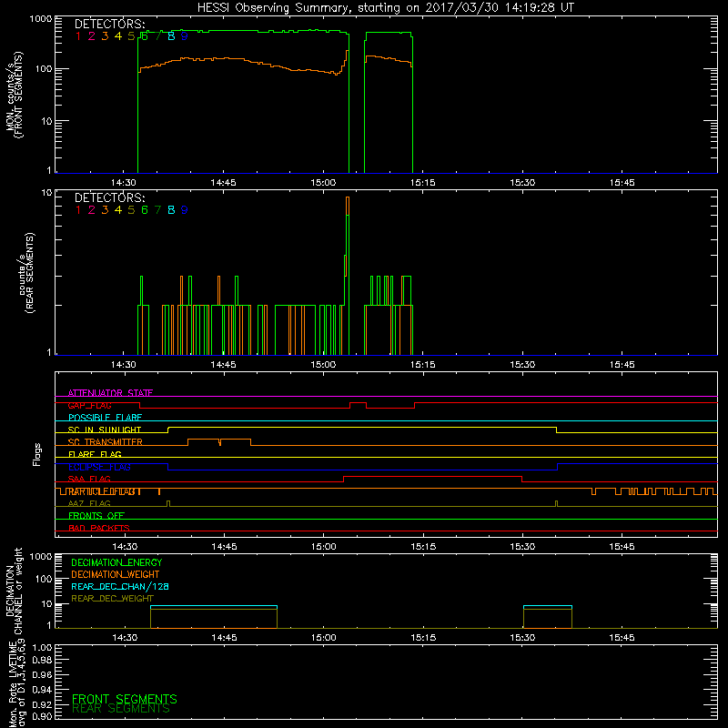Click the SAA_FLAG label
The image size is (728, 728).
click(89, 480)
